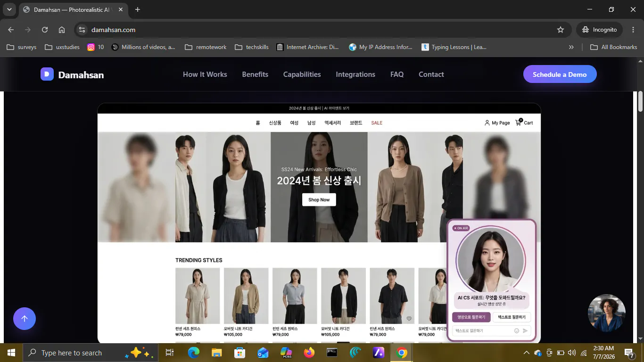Screen dimensions: 644x362
Task: Open Chrome three-dot menu
Action: [633, 30]
